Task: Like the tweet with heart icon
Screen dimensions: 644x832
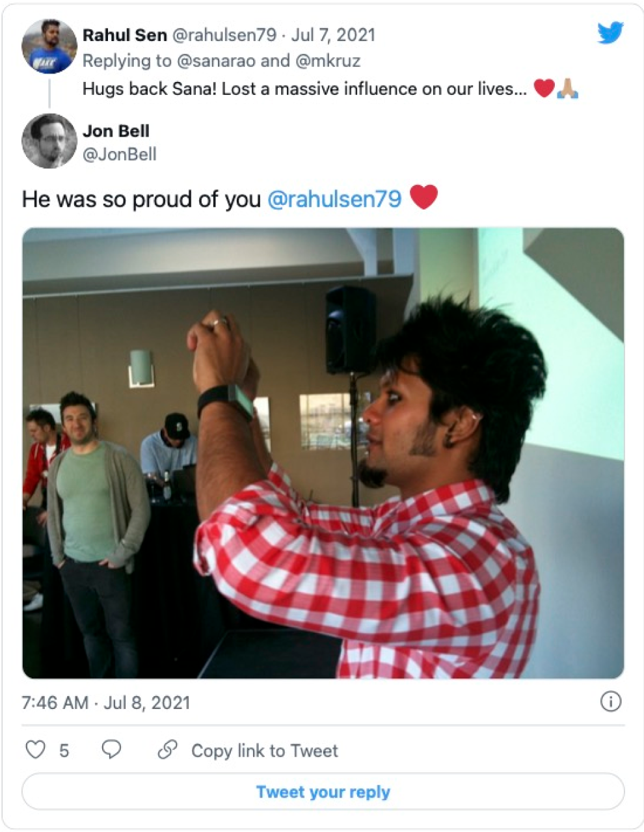Action: [x=35, y=749]
